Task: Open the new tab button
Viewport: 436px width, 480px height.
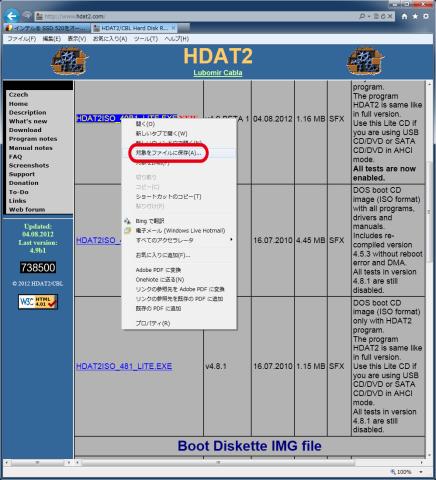Action: pos(184,28)
